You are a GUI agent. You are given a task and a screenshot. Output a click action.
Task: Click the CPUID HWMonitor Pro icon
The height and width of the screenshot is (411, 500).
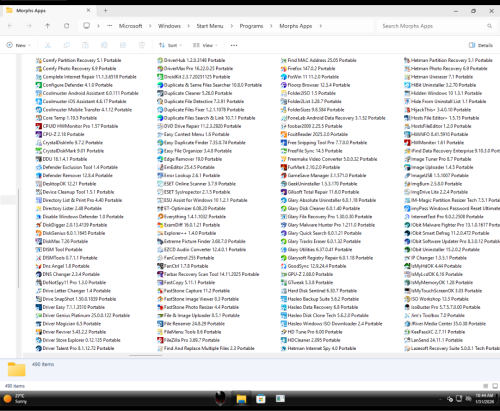pos(38,126)
